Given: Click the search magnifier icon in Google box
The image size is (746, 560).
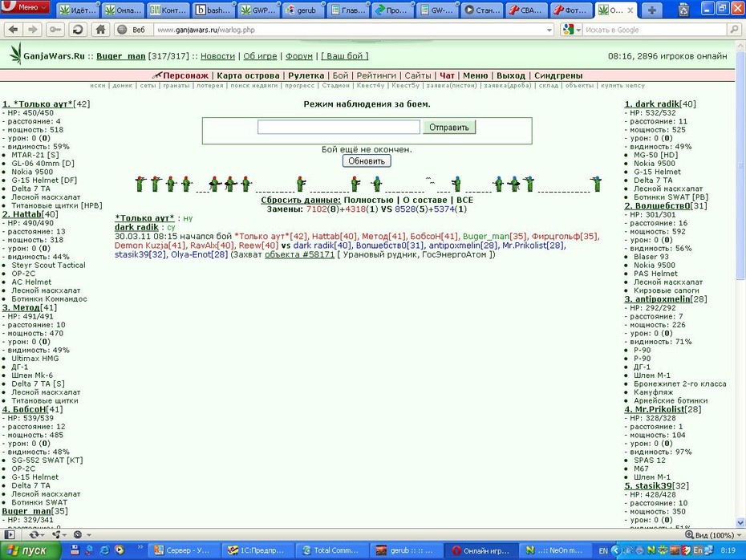Looking at the screenshot, I should (734, 30).
